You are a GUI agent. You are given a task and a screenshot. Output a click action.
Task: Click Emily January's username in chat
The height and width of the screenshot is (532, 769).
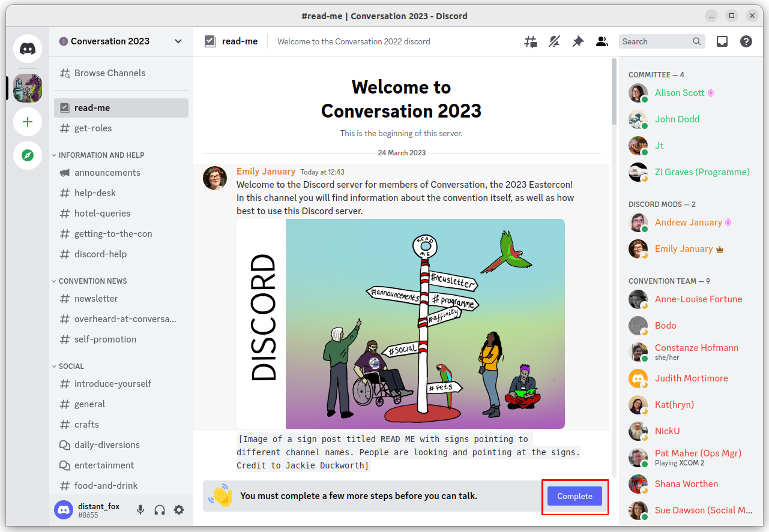pyautogui.click(x=266, y=171)
